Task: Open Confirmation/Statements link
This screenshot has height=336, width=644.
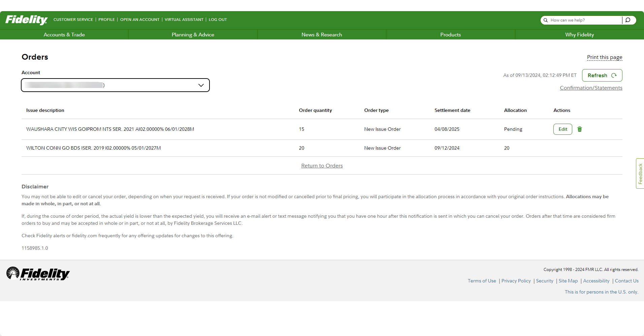Action: coord(591,88)
